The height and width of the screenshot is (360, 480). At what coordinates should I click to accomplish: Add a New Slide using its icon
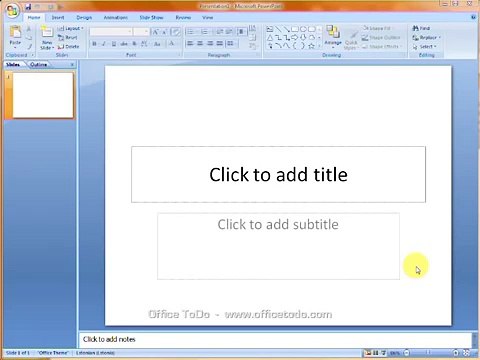pyautogui.click(x=47, y=32)
